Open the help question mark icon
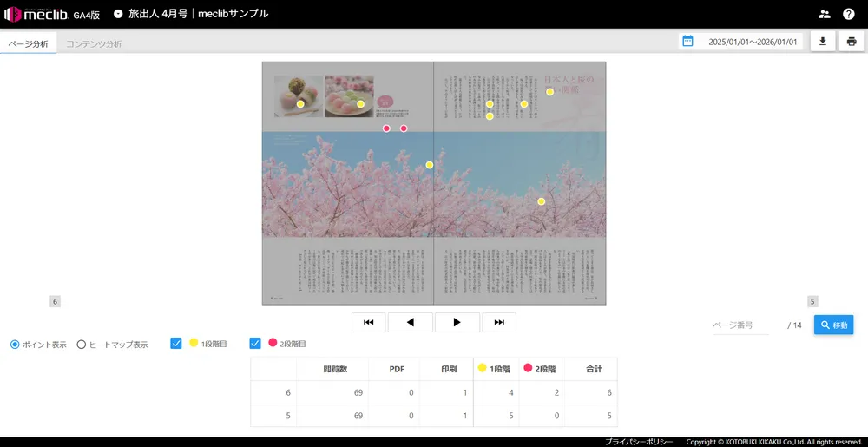 (x=849, y=14)
